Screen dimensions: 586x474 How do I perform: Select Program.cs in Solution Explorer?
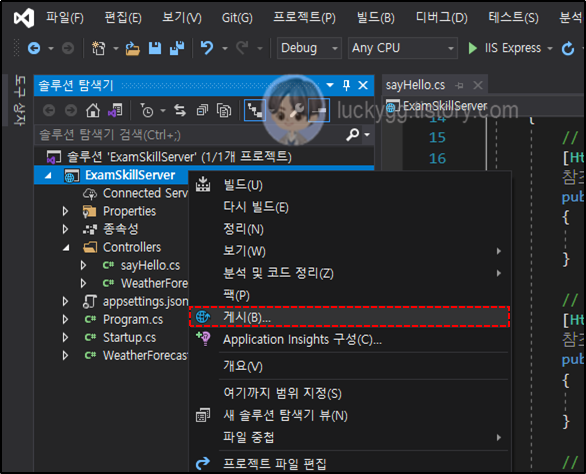[133, 320]
